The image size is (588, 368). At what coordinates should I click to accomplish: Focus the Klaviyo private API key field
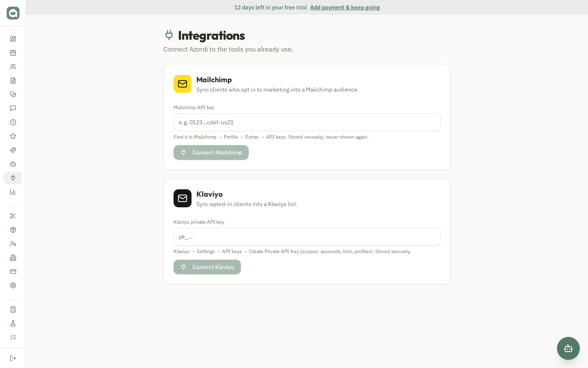click(x=307, y=237)
